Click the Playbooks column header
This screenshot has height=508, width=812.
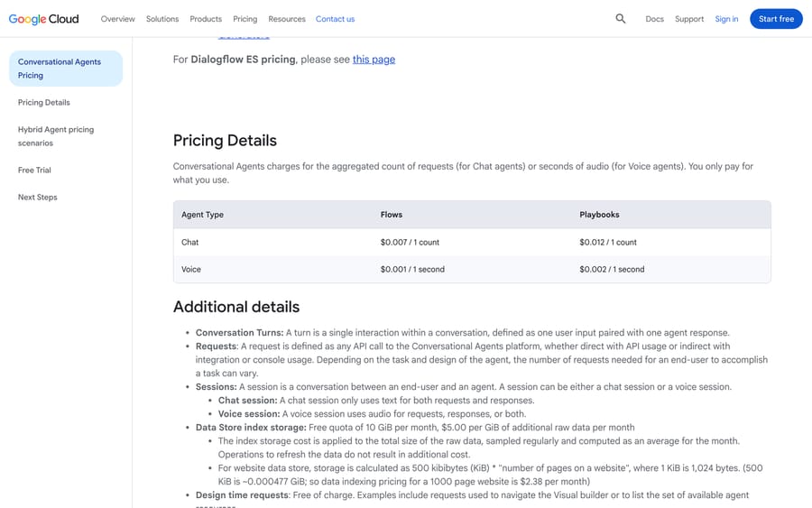pos(599,215)
